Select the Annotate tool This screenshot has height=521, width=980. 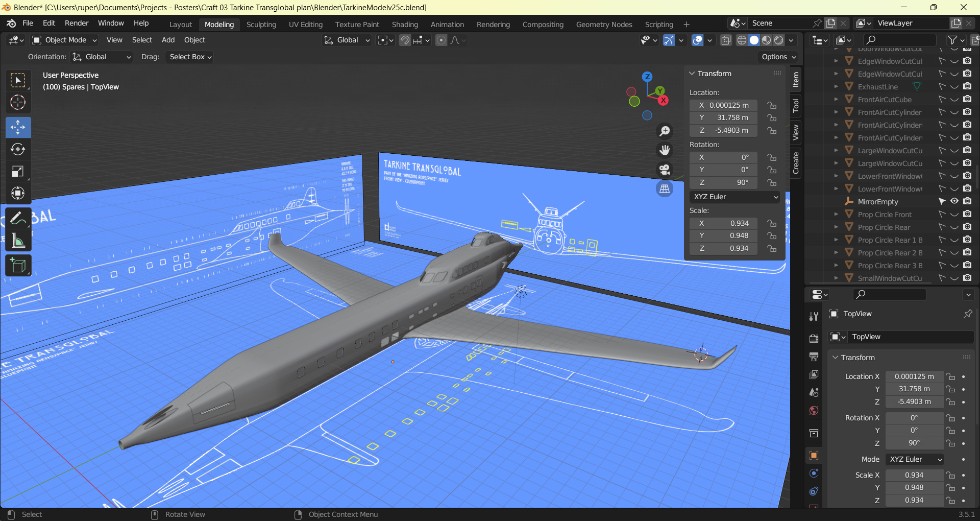pyautogui.click(x=18, y=219)
